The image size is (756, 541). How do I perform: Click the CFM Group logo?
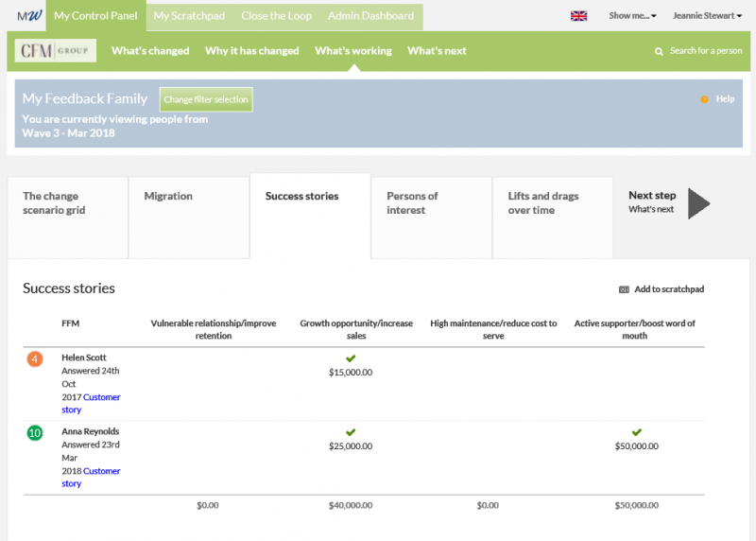pyautogui.click(x=56, y=51)
